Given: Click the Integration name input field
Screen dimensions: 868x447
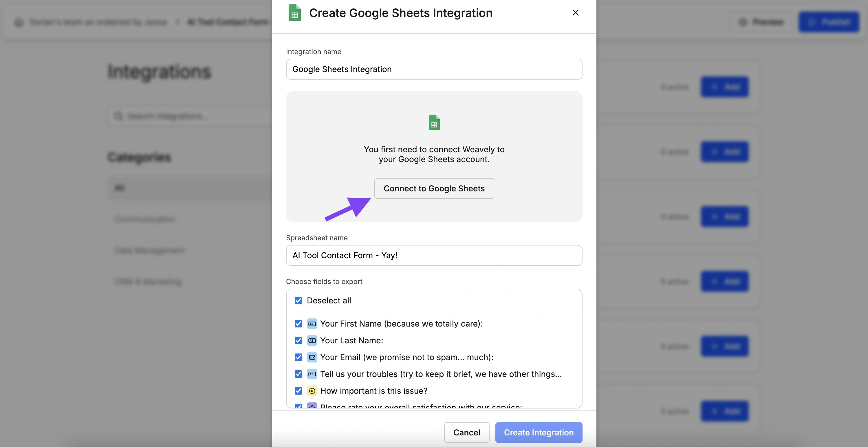Looking at the screenshot, I should tap(434, 69).
